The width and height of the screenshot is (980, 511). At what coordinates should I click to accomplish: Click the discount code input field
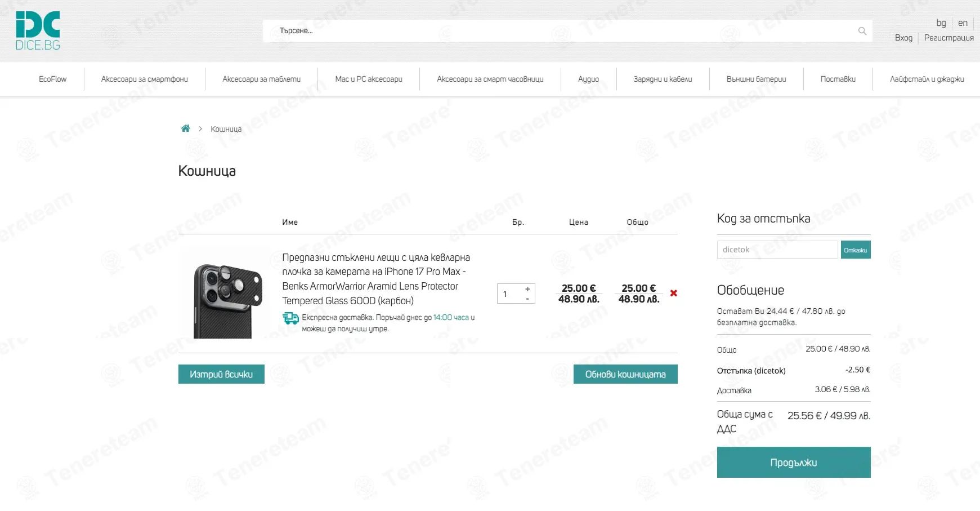pos(777,250)
